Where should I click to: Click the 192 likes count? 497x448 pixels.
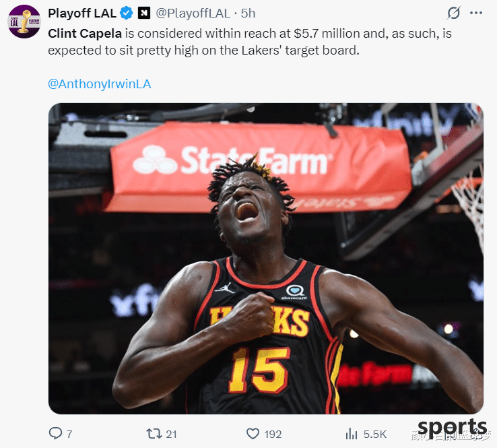coord(273,434)
